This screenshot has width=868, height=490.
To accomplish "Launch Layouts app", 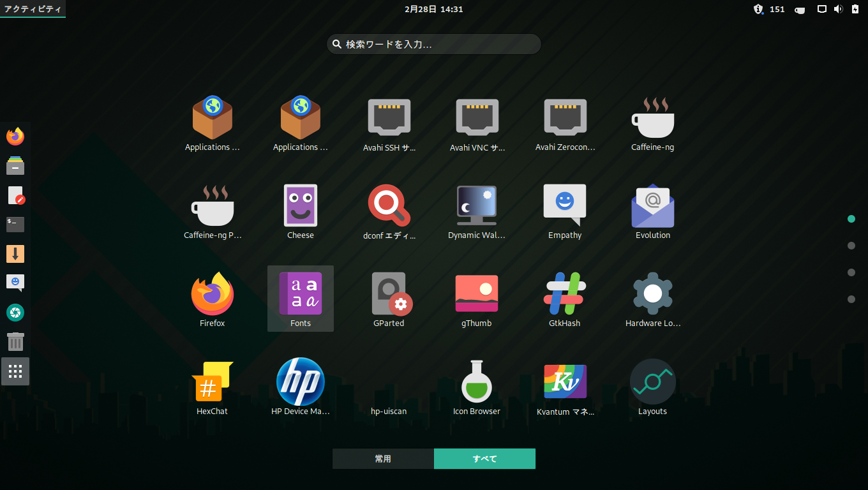I will tap(653, 388).
